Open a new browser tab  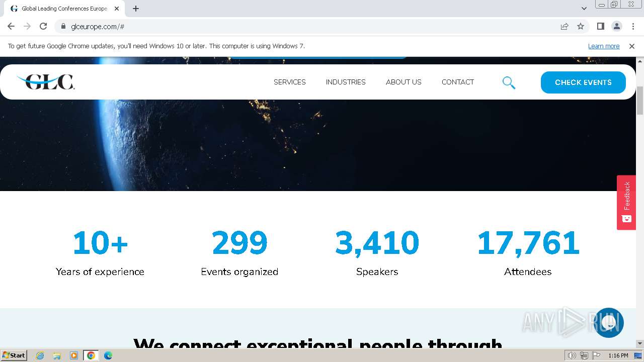(136, 9)
